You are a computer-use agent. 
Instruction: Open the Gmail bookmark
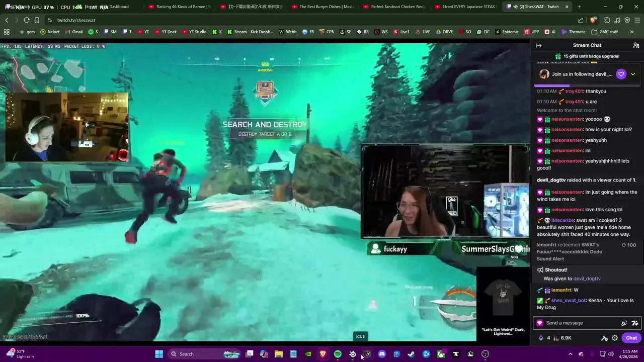coord(73,32)
